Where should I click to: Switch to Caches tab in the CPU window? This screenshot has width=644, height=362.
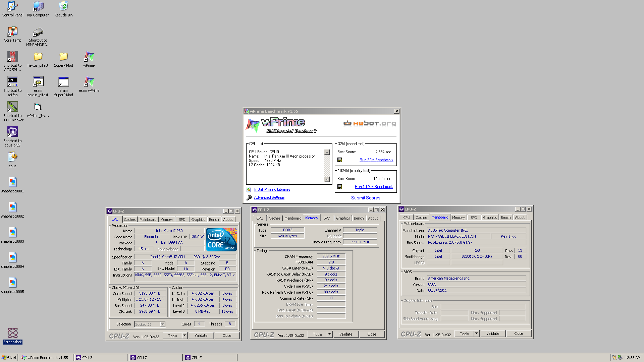(x=130, y=220)
